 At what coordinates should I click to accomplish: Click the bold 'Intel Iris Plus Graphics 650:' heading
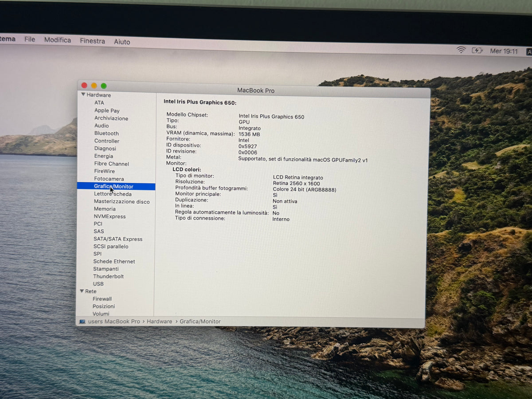click(200, 102)
